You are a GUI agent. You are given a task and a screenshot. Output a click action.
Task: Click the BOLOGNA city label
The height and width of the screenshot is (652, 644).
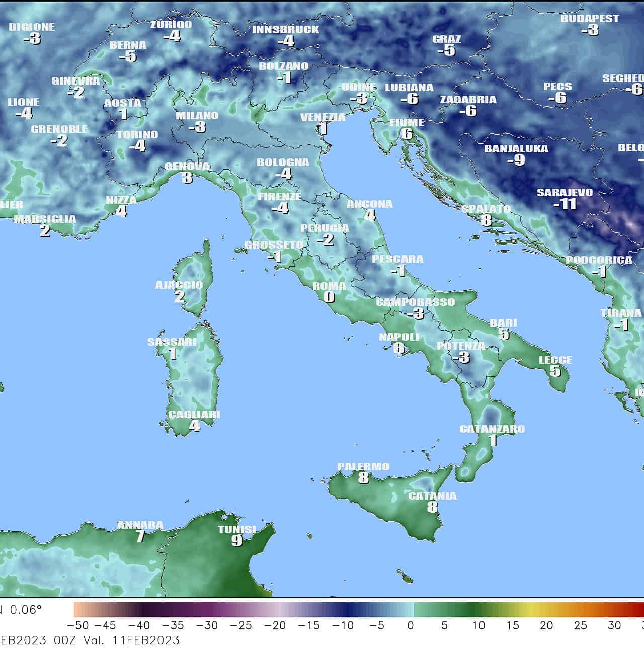coord(283,162)
